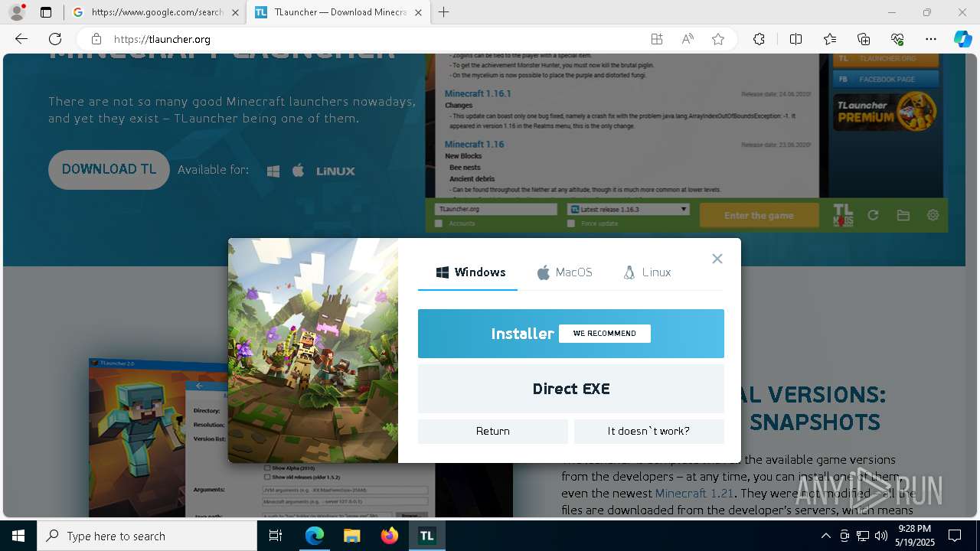Image resolution: width=980 pixels, height=551 pixels.
Task: Click the "It doesn't work?" button
Action: point(648,431)
